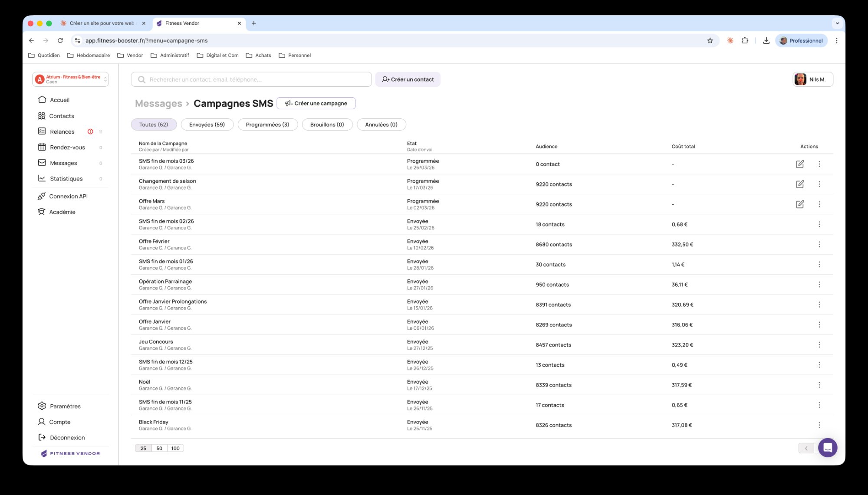This screenshot has width=868, height=495.
Task: Open the Atrium organization switcher
Action: 70,79
